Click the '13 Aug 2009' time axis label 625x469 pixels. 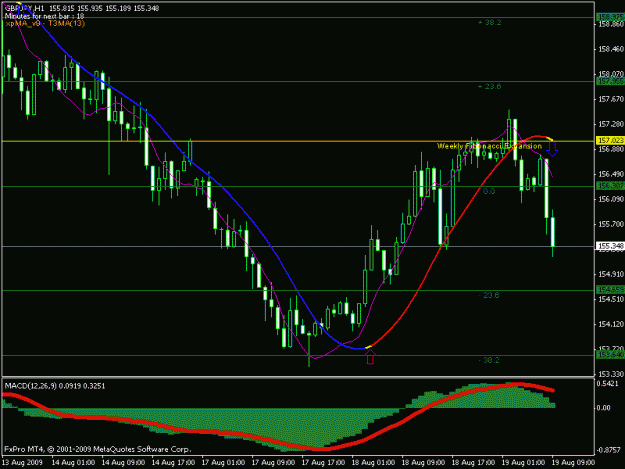pos(22,463)
